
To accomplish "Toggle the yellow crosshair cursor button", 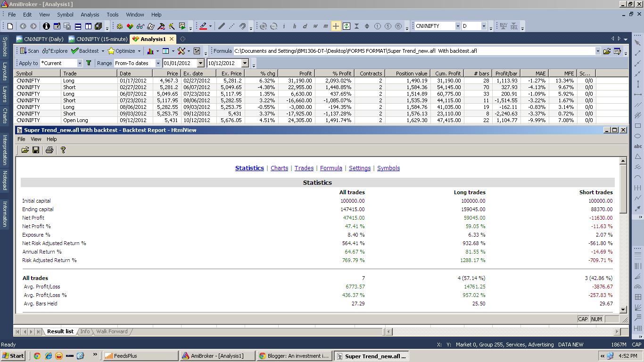I will point(336,26).
